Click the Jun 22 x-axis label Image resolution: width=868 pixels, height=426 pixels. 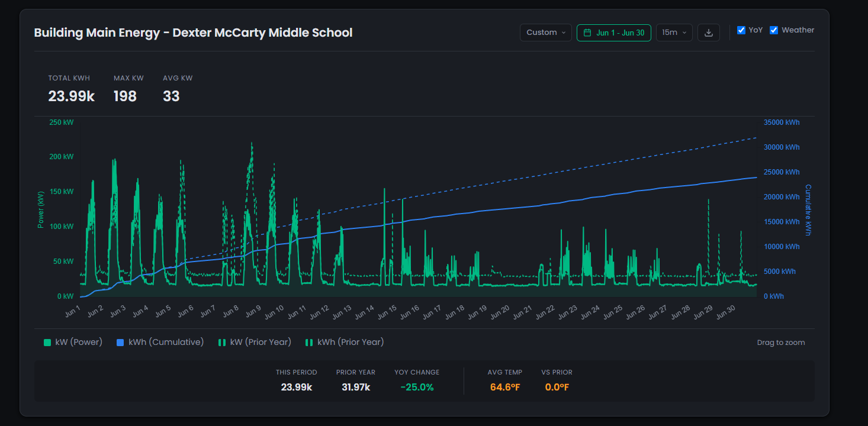point(546,312)
